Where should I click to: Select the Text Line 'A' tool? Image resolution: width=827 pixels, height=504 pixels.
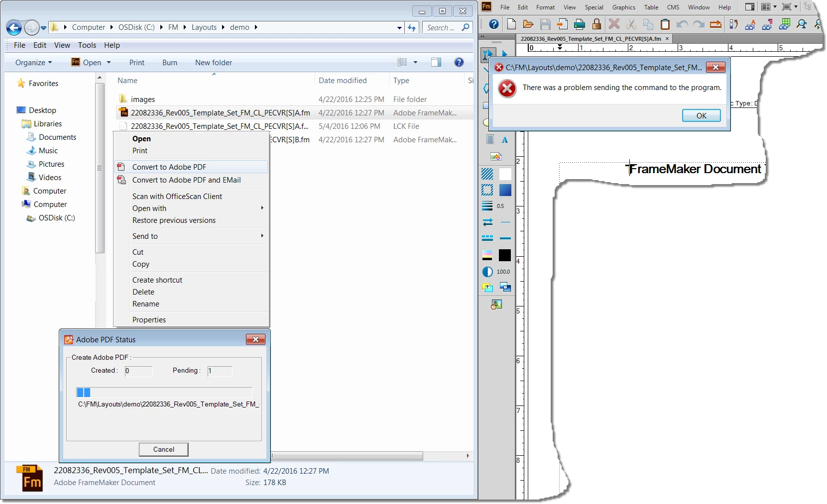[505, 140]
